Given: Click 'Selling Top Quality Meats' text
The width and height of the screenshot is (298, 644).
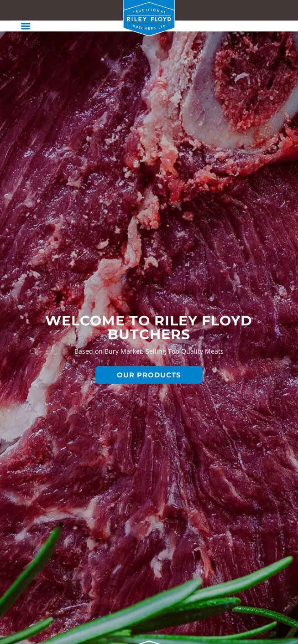Looking at the screenshot, I should point(184,351).
